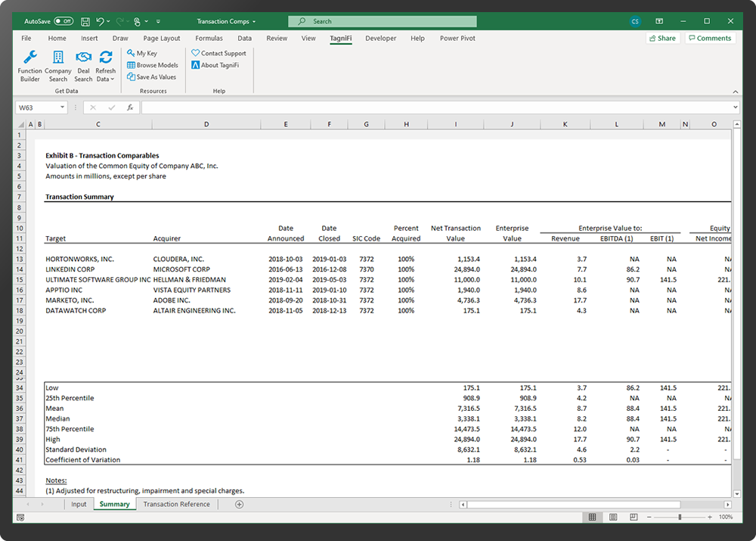
Task: Go to the Power Pivot tab
Action: click(x=457, y=38)
